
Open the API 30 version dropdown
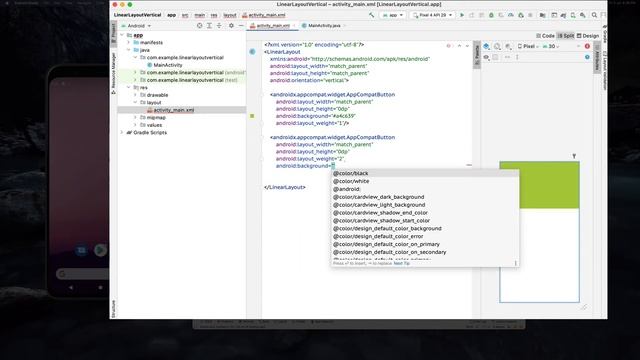(x=551, y=47)
